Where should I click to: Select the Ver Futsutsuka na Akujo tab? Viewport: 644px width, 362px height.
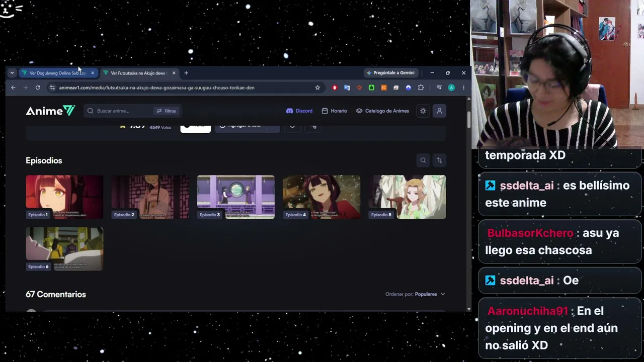coord(139,73)
